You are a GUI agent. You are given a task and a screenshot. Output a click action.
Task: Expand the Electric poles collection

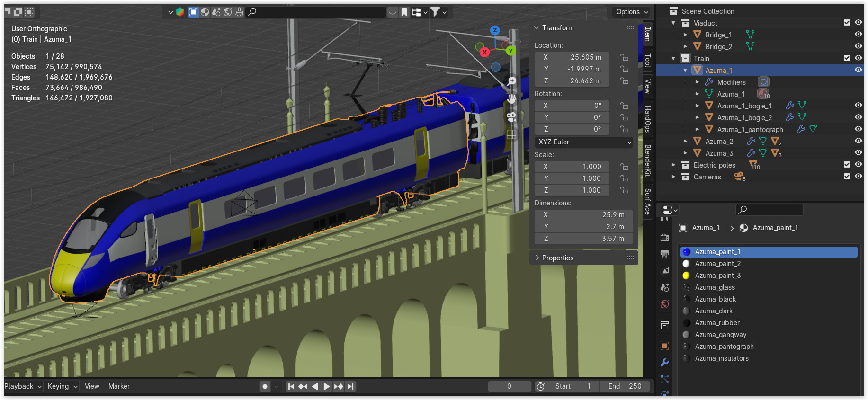click(x=673, y=165)
